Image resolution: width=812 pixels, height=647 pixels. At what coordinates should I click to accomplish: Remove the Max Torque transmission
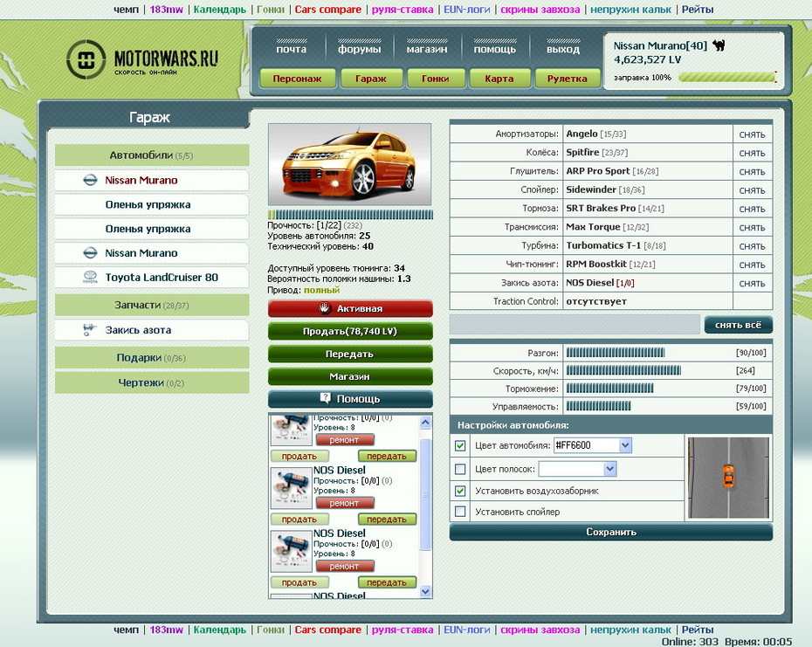point(752,228)
